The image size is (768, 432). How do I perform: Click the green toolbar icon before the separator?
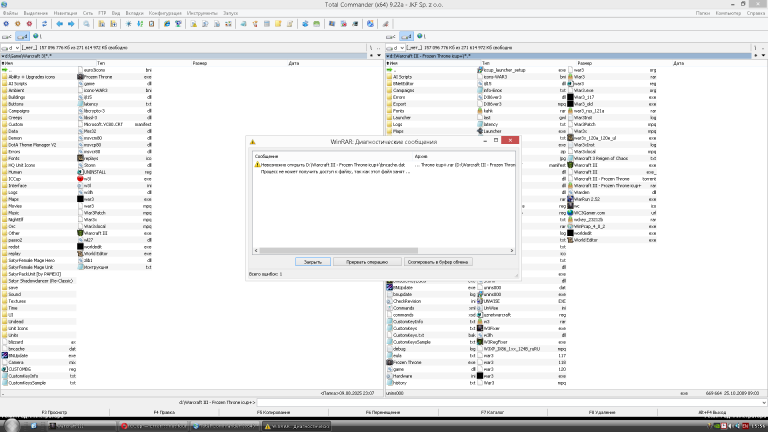pyautogui.click(x=316, y=24)
